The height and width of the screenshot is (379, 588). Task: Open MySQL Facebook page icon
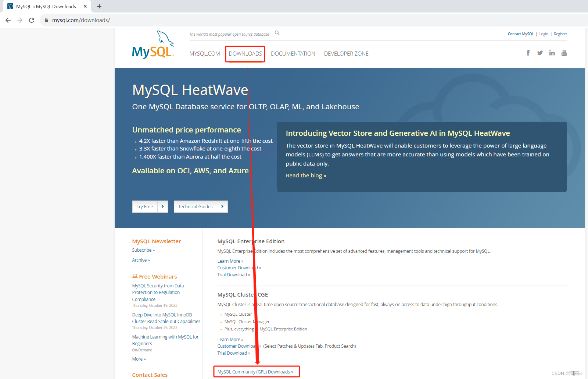(x=528, y=53)
